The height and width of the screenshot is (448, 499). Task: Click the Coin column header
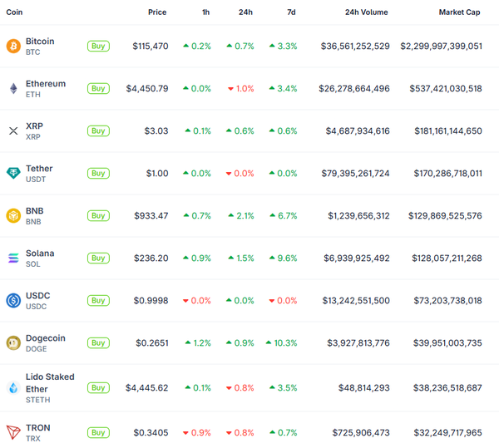point(14,12)
